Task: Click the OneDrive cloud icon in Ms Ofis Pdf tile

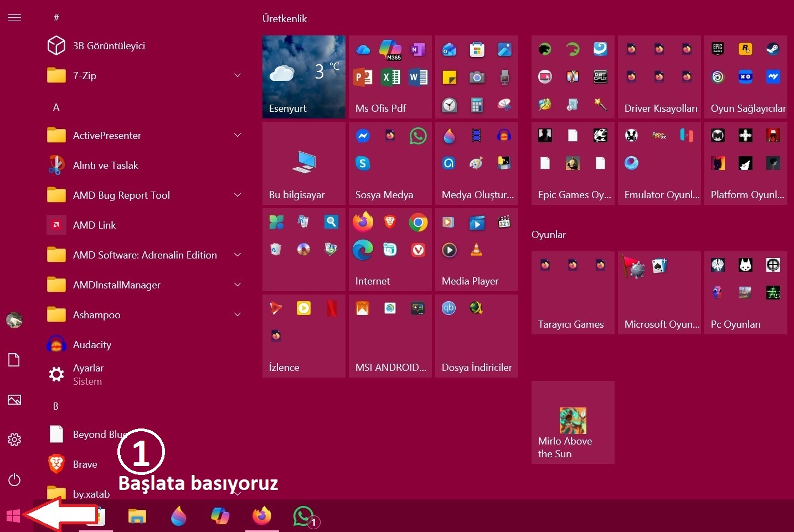Action: (x=363, y=50)
